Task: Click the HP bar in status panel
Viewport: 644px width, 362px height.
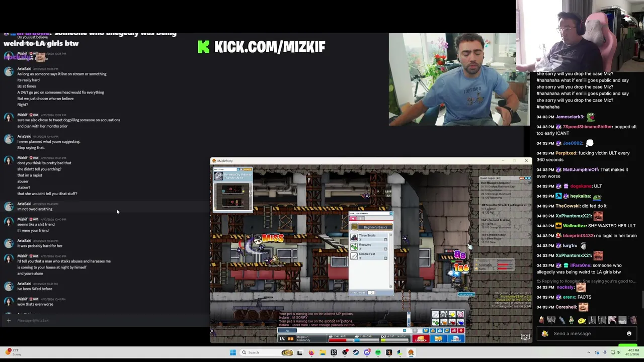Action: click(x=341, y=340)
